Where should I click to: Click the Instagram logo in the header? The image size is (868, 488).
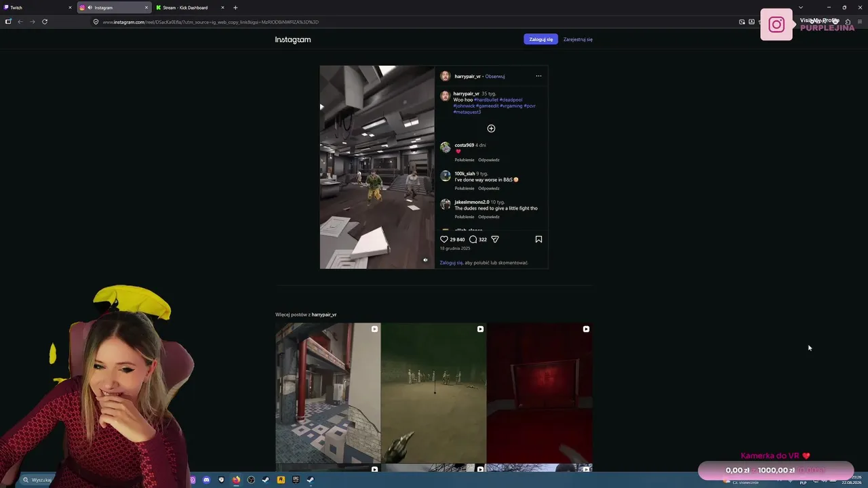(293, 39)
